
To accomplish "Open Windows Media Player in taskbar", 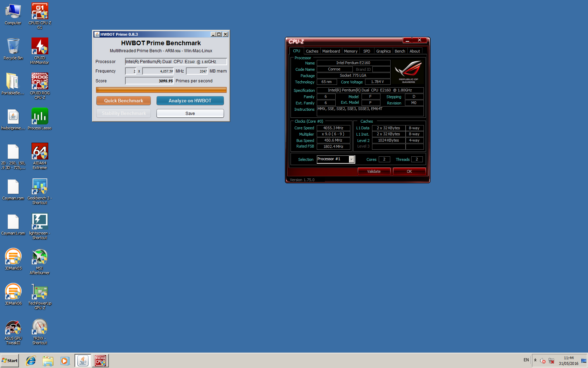I will click(65, 361).
